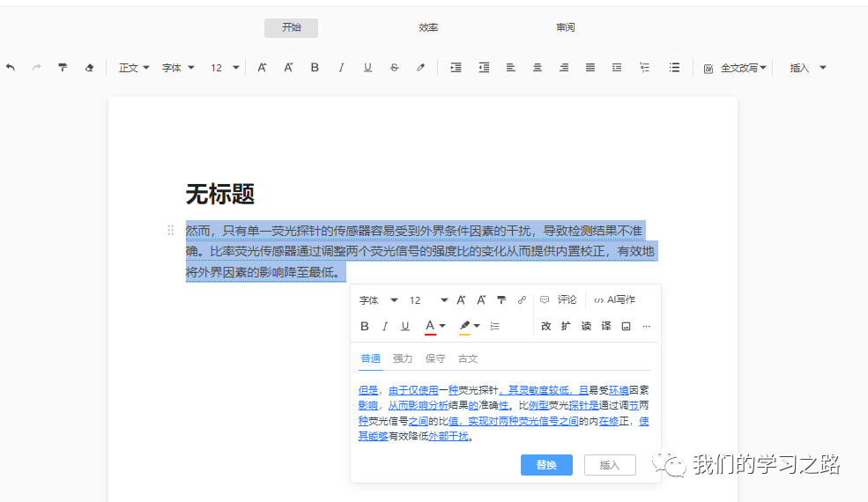Apply bulleted list from top toolbar
Screen dimensions: 868x502
point(674,68)
